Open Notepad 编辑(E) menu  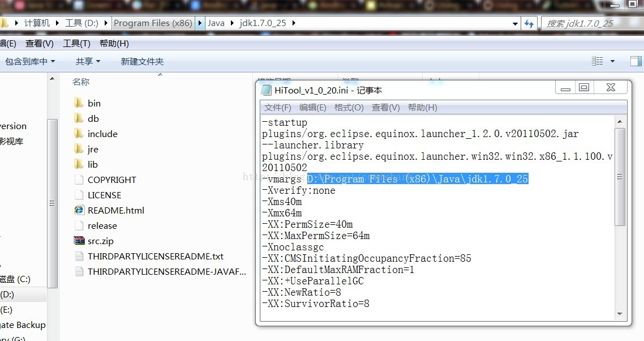coord(313,108)
